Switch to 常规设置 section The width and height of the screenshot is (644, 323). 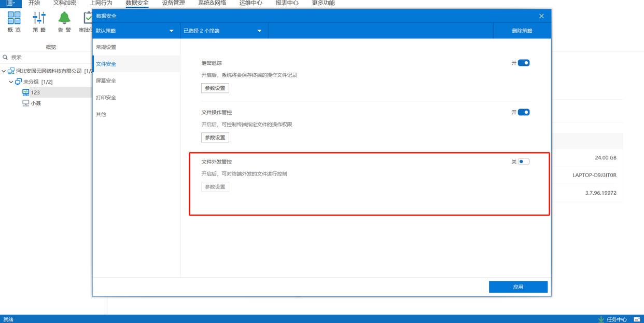tap(136, 47)
